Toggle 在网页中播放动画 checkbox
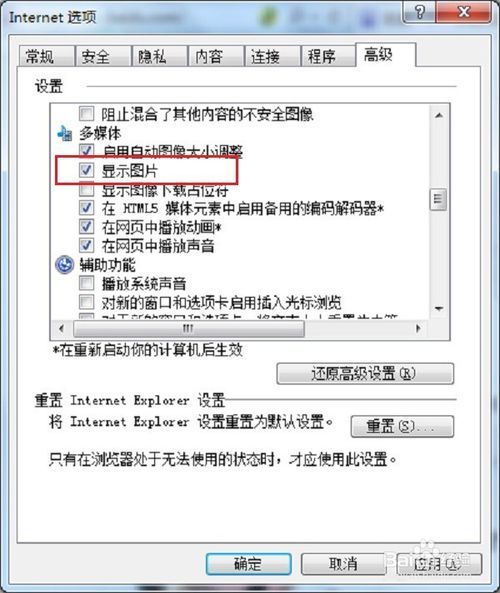The image size is (500, 593). (86, 227)
